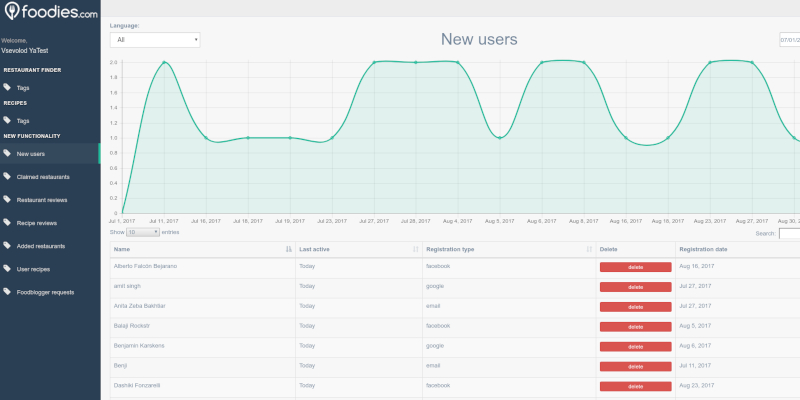Click the tag icon beside Added restaurants
The width and height of the screenshot is (800, 400).
(7, 246)
